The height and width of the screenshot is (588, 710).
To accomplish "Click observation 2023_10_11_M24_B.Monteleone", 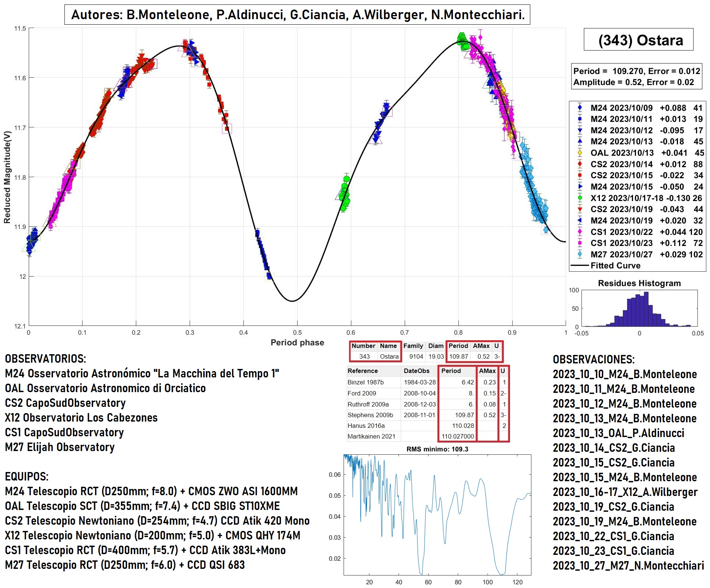I will pyautogui.click(x=624, y=389).
